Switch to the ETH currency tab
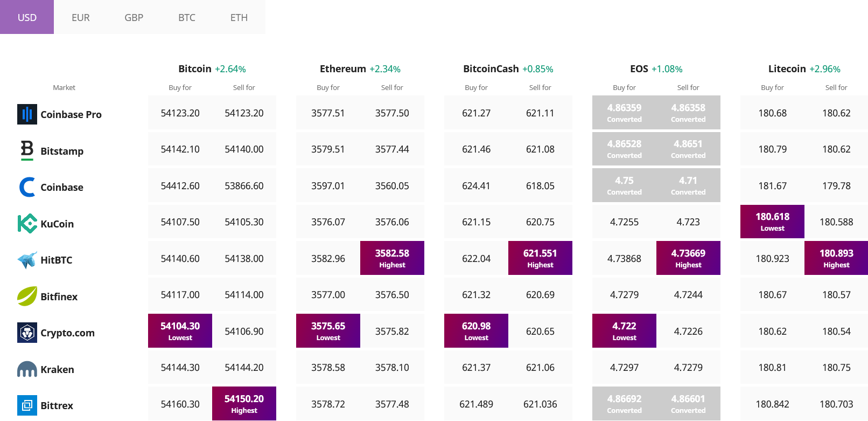 click(239, 17)
